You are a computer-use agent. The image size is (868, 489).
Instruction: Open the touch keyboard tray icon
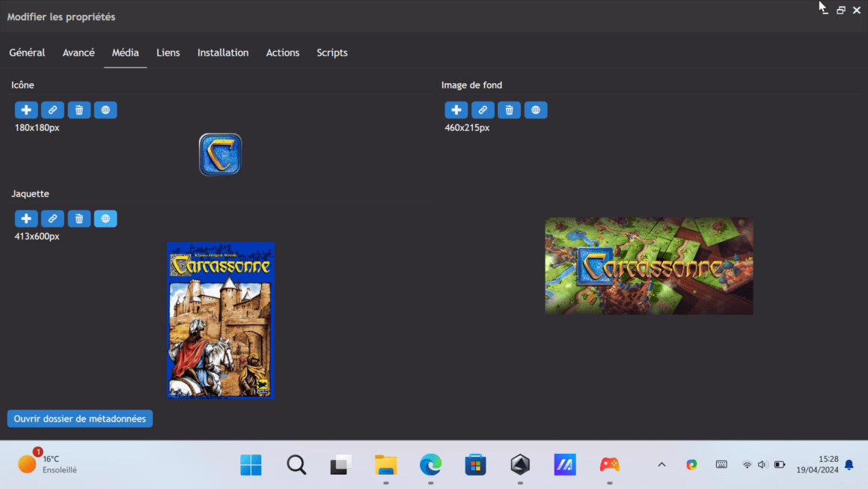(721, 464)
